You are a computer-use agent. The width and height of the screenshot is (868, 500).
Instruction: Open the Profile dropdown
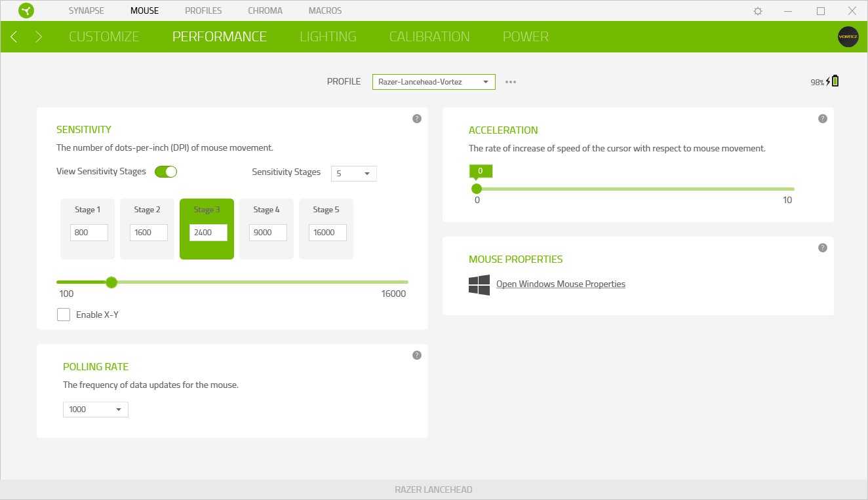pos(434,82)
